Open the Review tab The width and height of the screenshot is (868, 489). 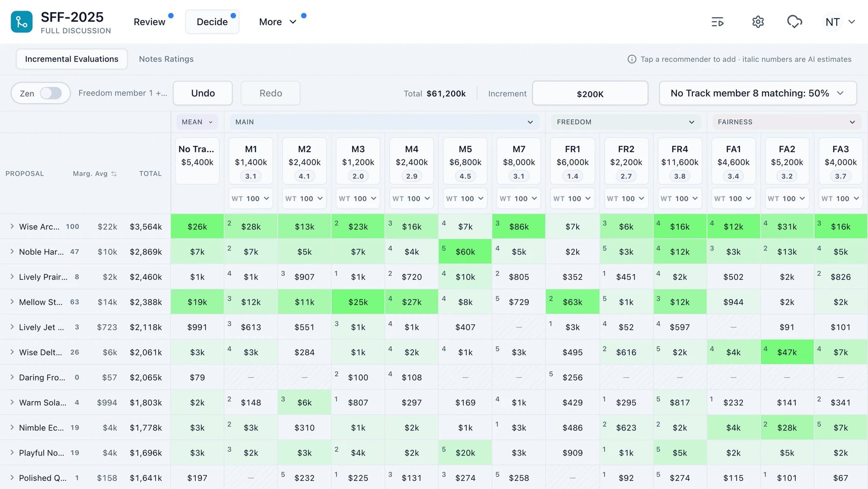149,22
